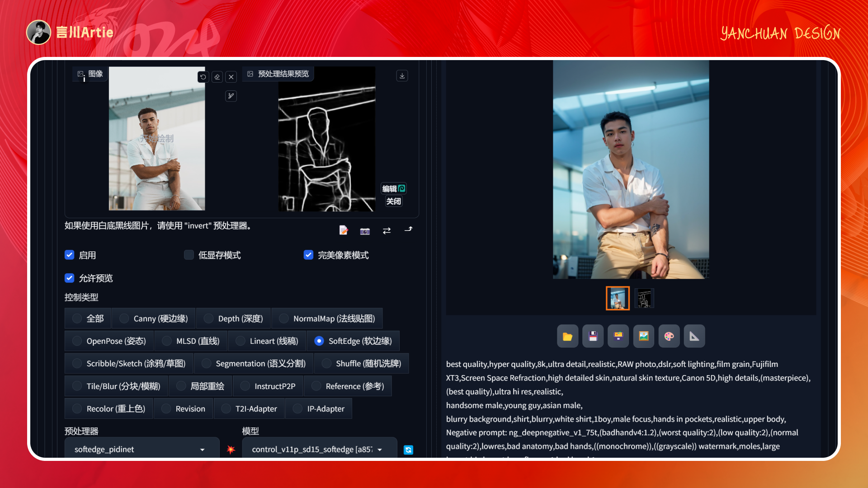Click the 关闭 button below 编辑
This screenshot has width=868, height=488.
tap(393, 201)
